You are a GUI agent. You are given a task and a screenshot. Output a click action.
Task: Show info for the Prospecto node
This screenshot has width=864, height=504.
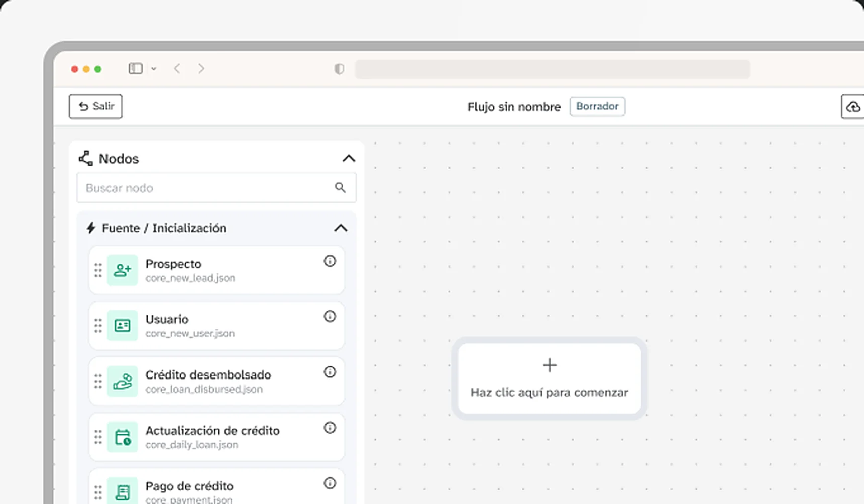coord(330,261)
